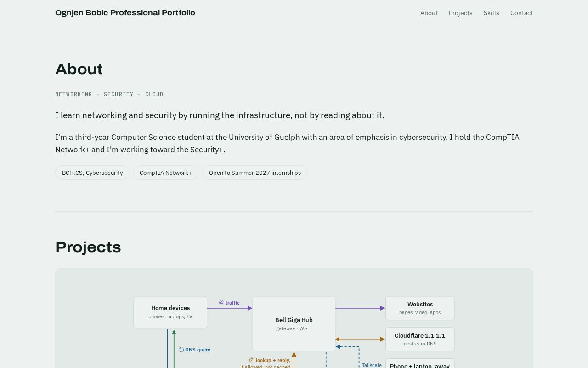Click the Networking · Security · Cloud label
Screen dimensions: 588x368
click(109, 94)
